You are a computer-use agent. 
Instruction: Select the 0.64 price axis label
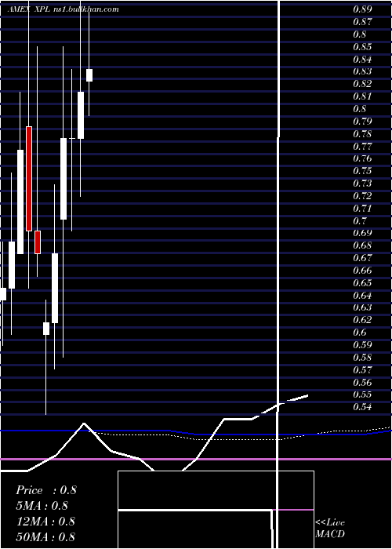pyautogui.click(x=362, y=295)
